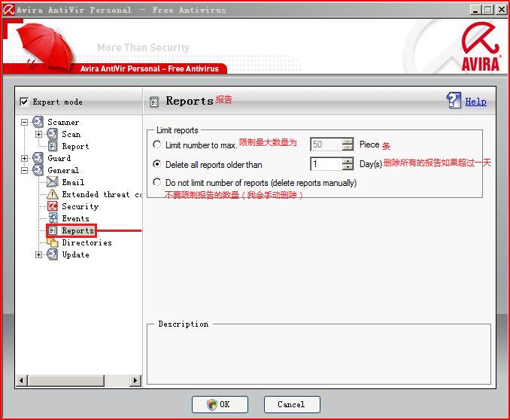This screenshot has width=510, height=420.
Task: Click the Day(s) number input field
Action: (x=326, y=164)
